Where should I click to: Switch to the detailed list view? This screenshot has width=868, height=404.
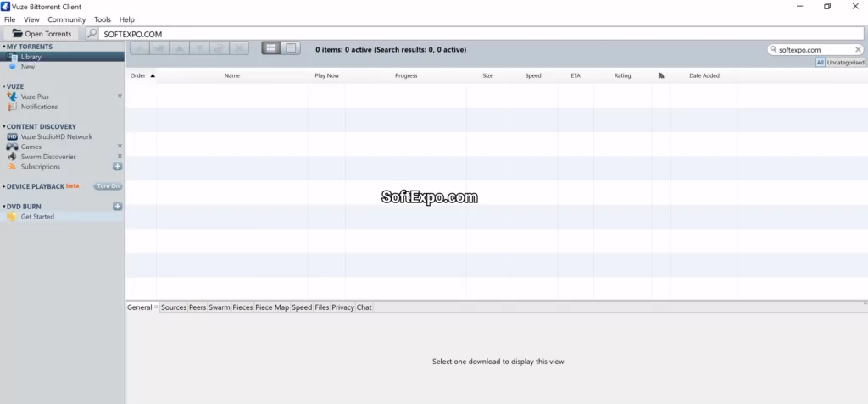point(271,48)
